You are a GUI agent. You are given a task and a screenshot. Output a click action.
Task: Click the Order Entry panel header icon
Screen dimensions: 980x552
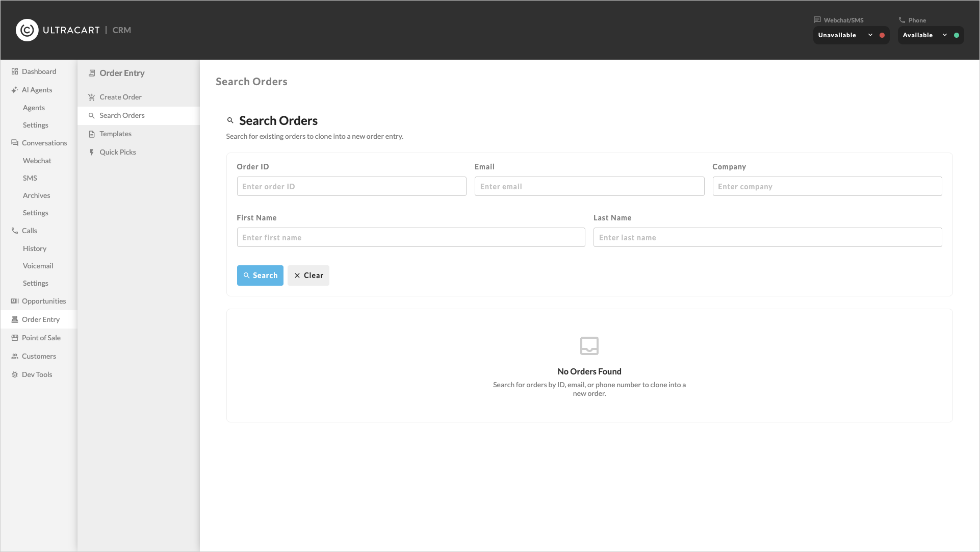92,73
